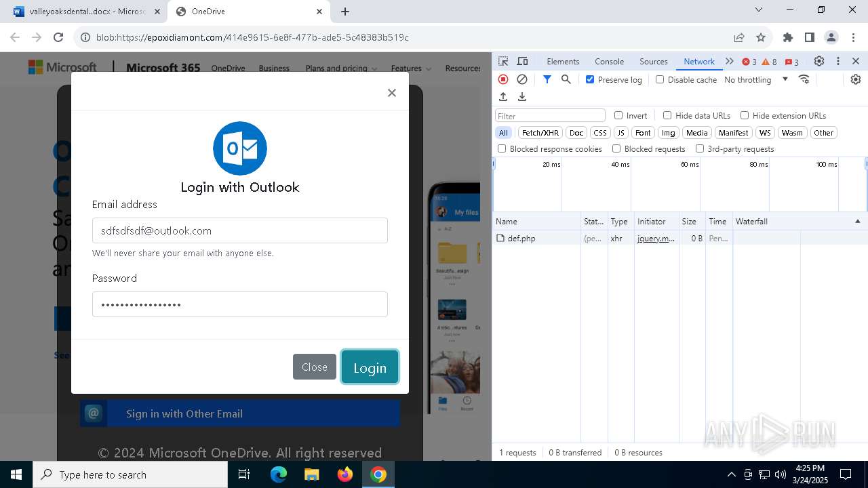Open Firefox from the taskbar
The height and width of the screenshot is (488, 868).
point(345,474)
